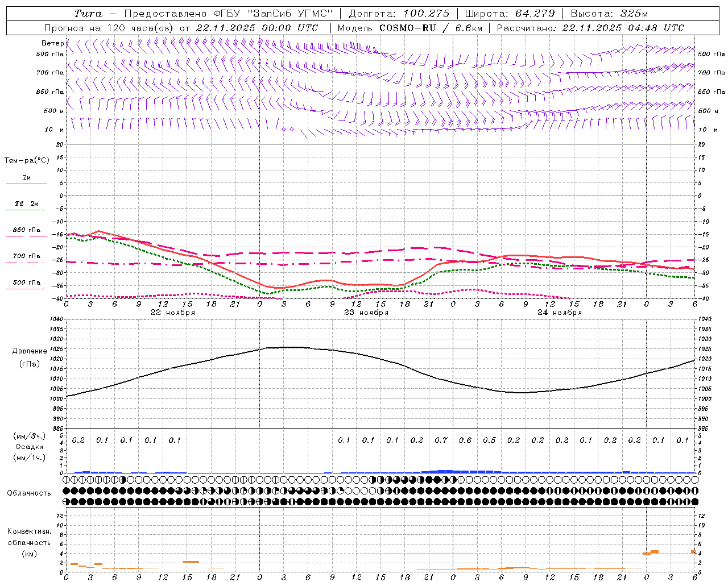
Task: Select the "24 ноября" date label
Action: [560, 313]
